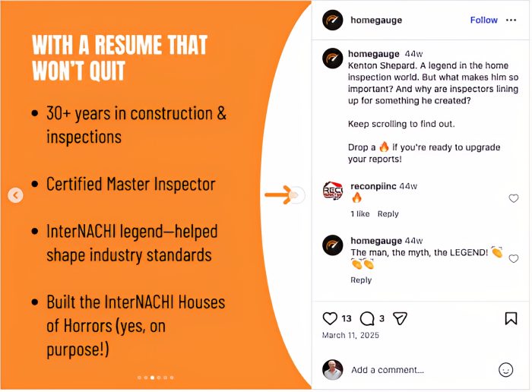View likes on reconpiinc comment

[x=359, y=214]
